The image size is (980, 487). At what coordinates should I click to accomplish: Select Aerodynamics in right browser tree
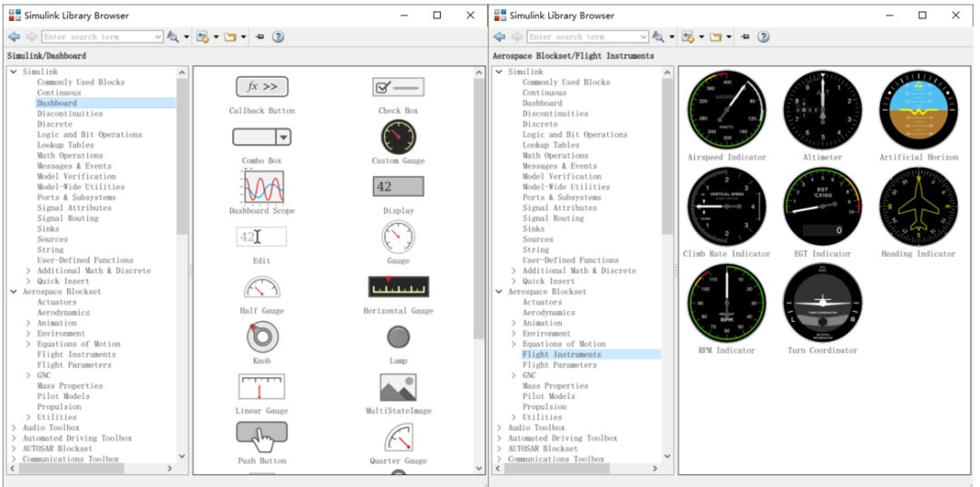point(549,313)
